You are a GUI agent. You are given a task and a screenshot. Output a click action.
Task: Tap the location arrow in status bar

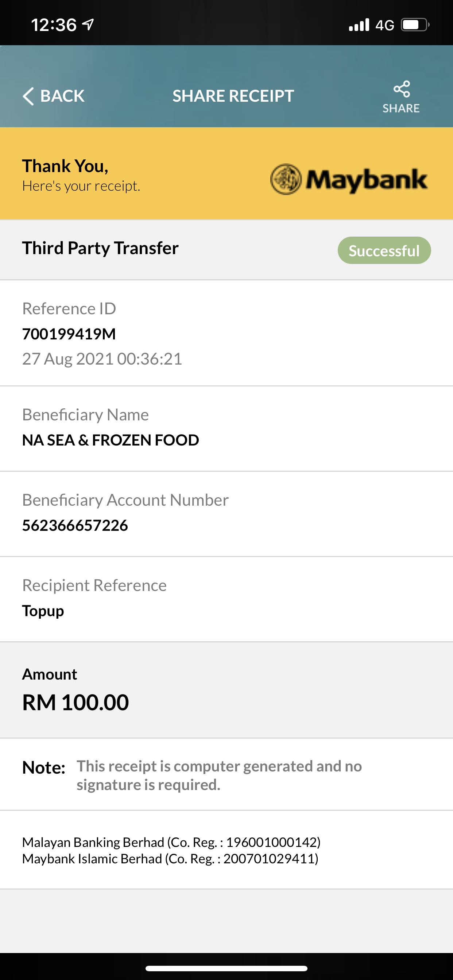tap(88, 25)
